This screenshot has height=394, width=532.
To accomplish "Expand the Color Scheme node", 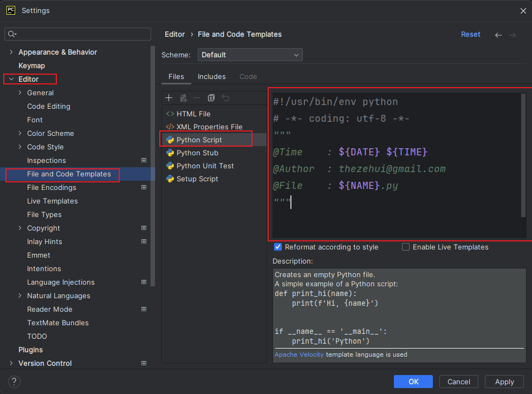I will coord(20,134).
